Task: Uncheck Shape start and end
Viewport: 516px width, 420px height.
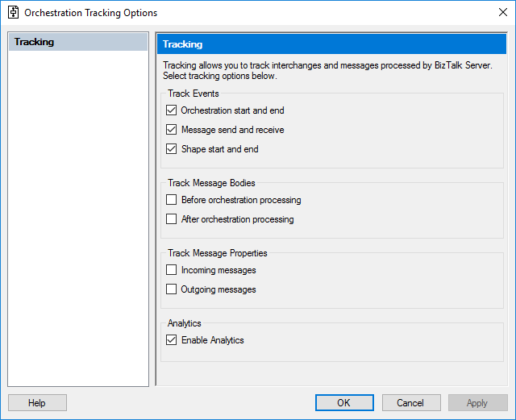Action: (x=171, y=149)
